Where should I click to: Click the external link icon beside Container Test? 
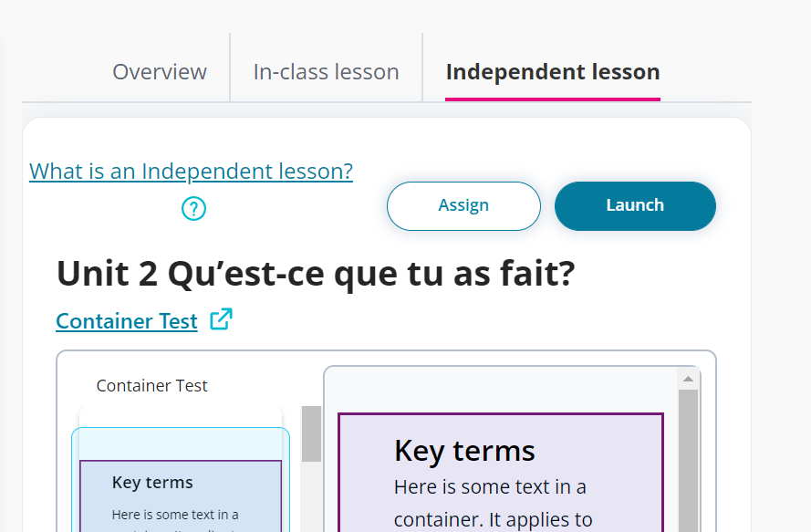click(x=220, y=320)
